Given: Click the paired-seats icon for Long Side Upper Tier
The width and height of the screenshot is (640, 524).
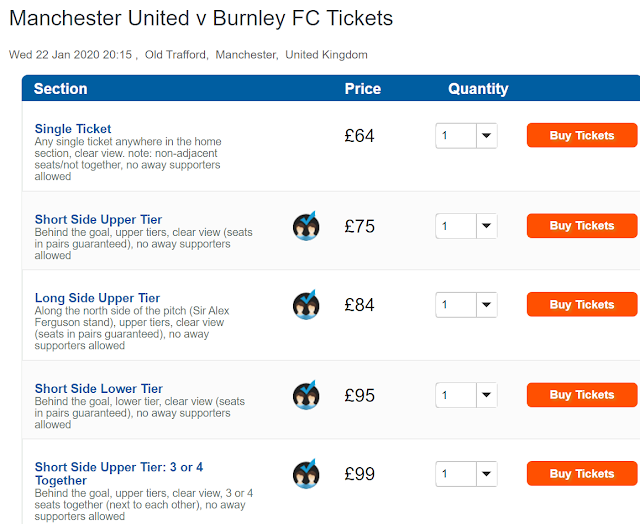Looking at the screenshot, I should point(306,305).
